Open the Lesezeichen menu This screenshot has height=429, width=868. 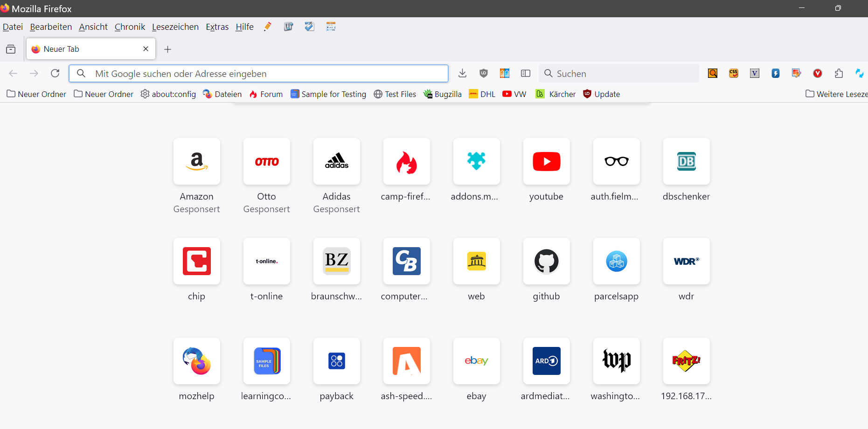[x=175, y=27]
